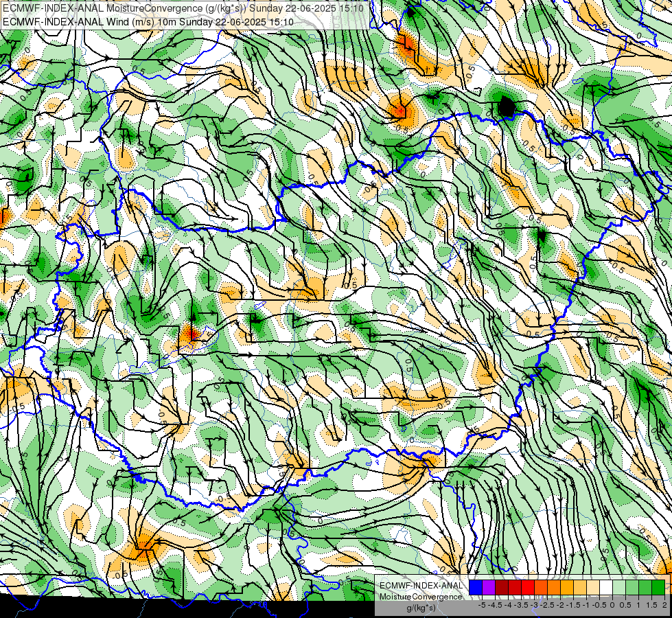Viewport: 672px width, 618px height.
Task: Click the MoistureConvergence title line at top
Action: (183, 8)
